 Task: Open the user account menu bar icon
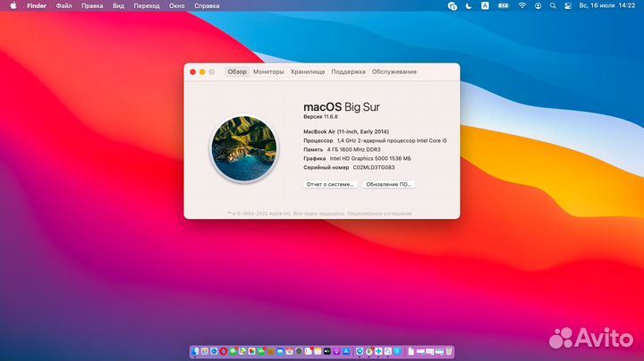[x=538, y=5]
